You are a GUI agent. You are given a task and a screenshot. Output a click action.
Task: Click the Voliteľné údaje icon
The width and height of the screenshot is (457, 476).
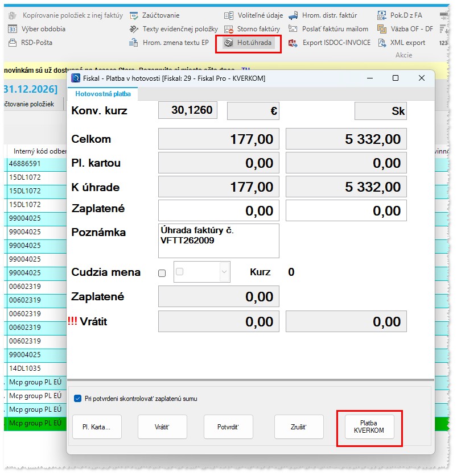pos(229,15)
